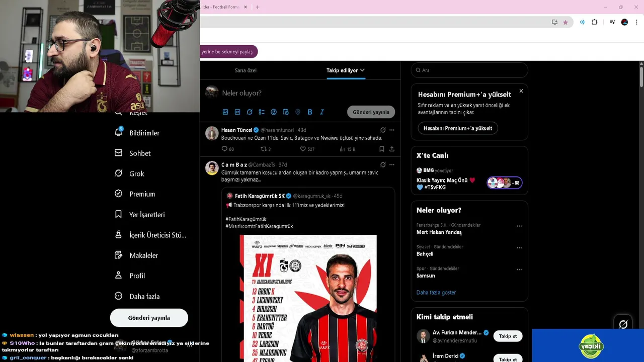644x362 pixels.
Task: Open Karagümrük lineup XI image
Action: [308, 298]
